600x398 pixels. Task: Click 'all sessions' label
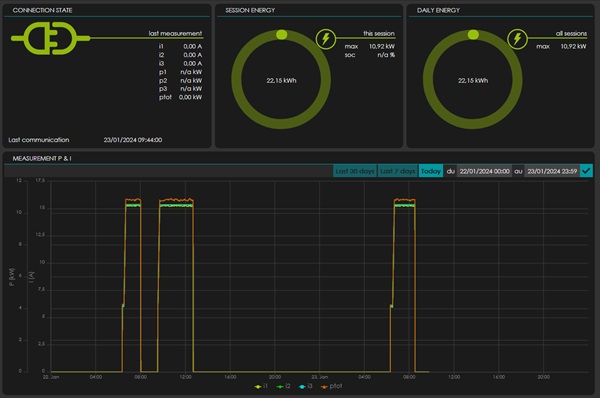coord(571,33)
